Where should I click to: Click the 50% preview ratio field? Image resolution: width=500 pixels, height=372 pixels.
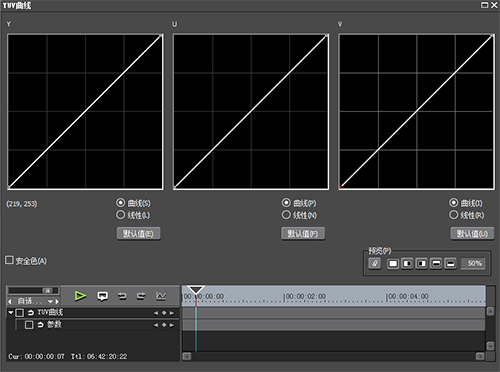pyautogui.click(x=473, y=263)
